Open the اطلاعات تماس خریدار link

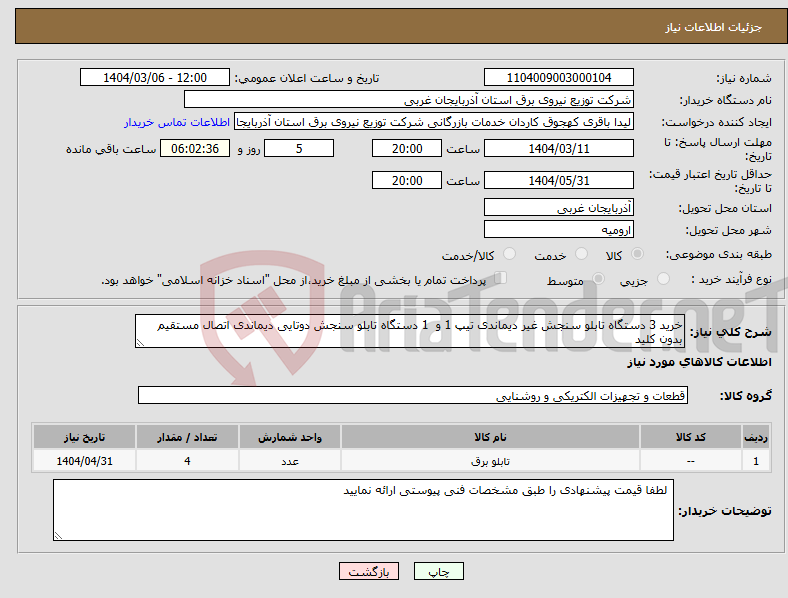pos(177,122)
